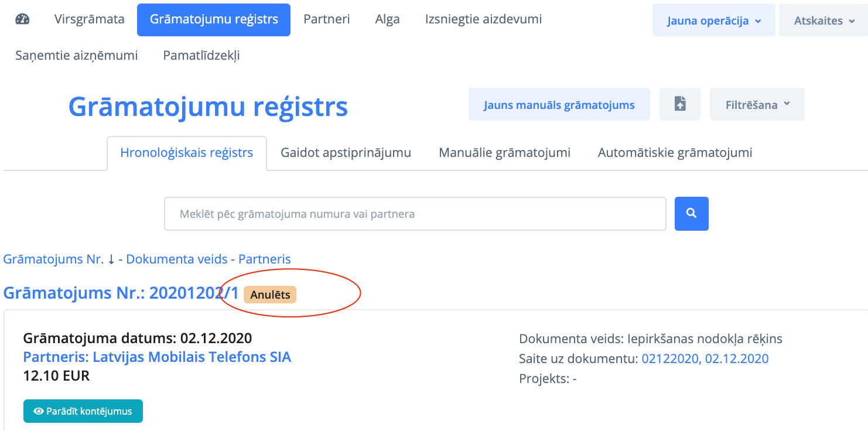Open the Pamatlīdzekļi section
Viewport: 868px width, 431px height.
point(201,56)
